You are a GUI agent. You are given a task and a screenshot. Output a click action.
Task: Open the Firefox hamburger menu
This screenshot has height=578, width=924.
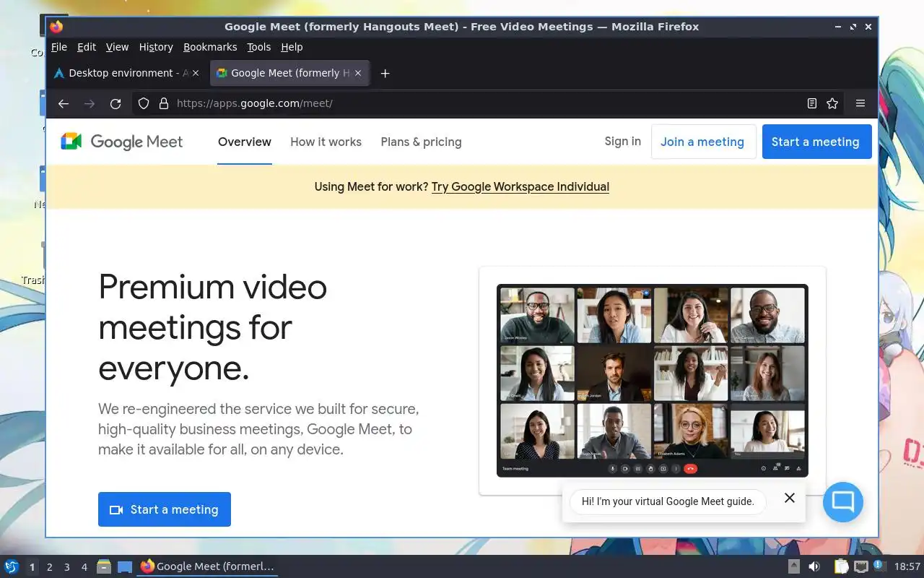click(860, 103)
